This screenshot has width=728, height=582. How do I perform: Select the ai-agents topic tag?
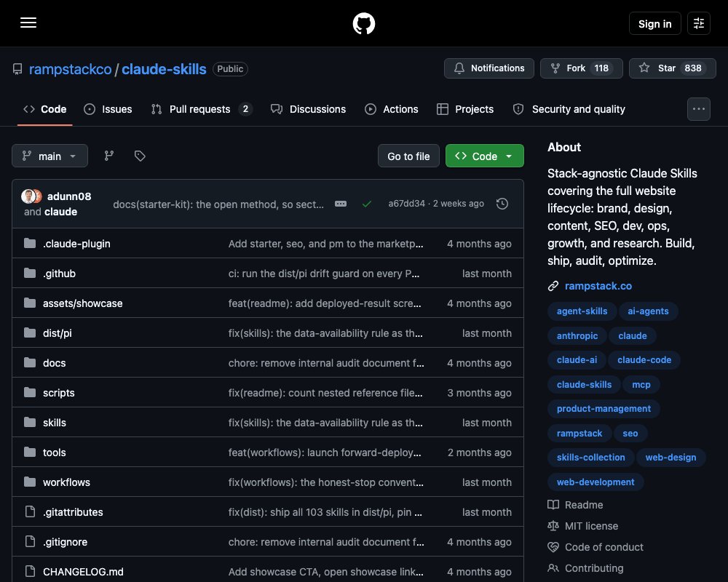pos(648,311)
